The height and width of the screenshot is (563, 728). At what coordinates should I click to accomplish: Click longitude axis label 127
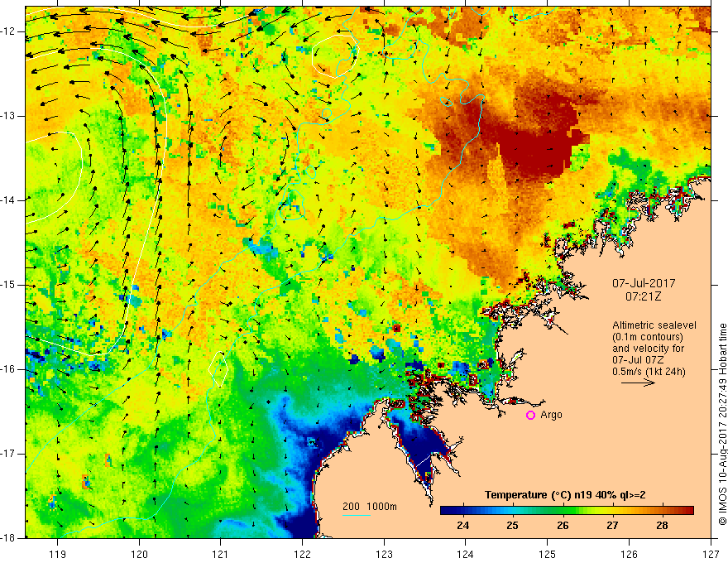click(x=711, y=554)
